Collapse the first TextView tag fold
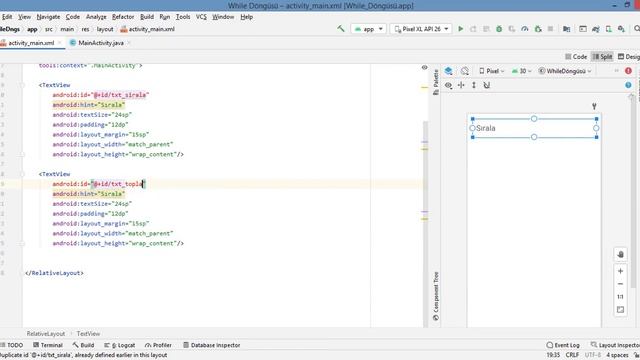The image size is (640, 360). (22, 85)
